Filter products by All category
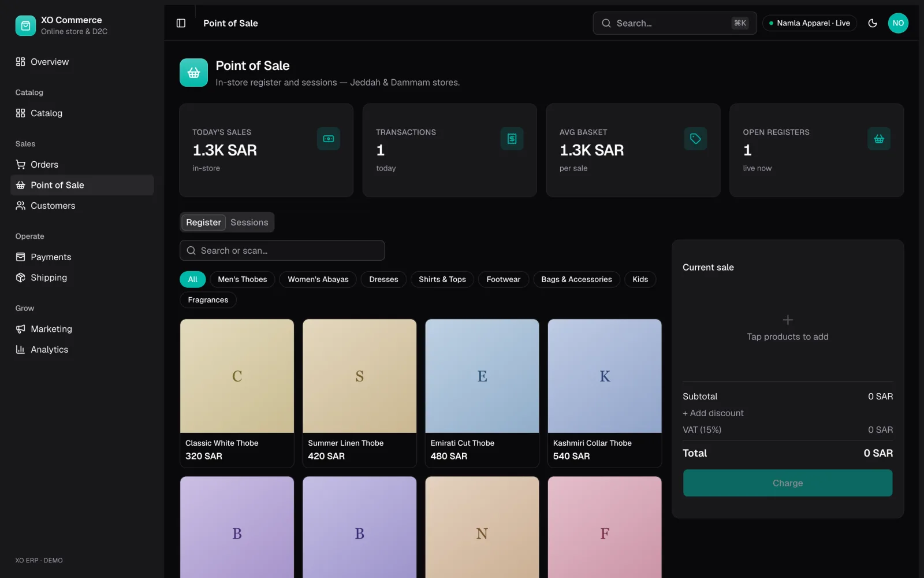924x578 pixels. 192,279
